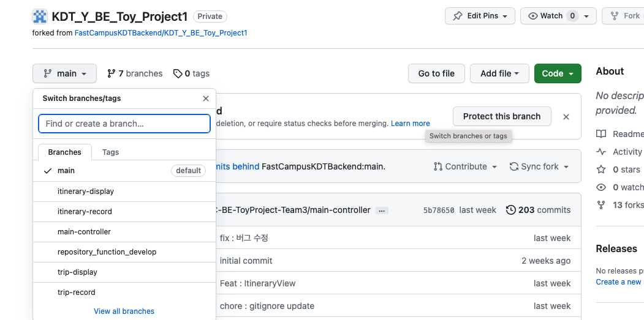Click the commit history clock icon

tap(510, 210)
